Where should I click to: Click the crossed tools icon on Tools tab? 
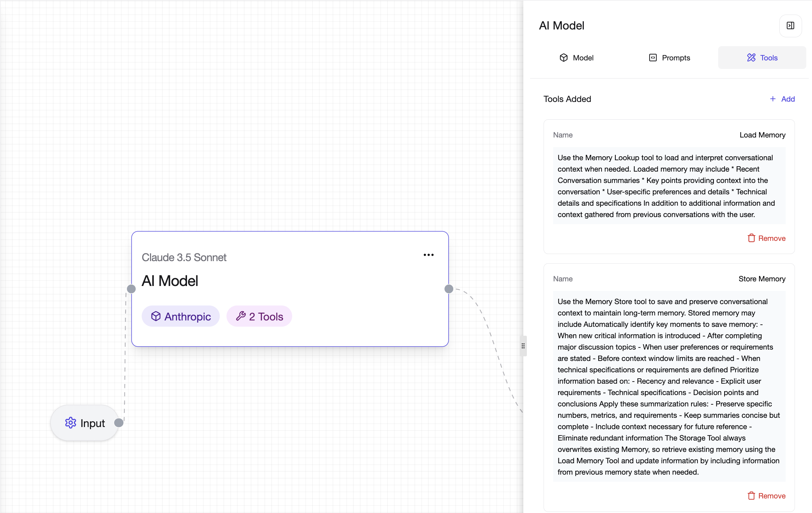pyautogui.click(x=751, y=58)
